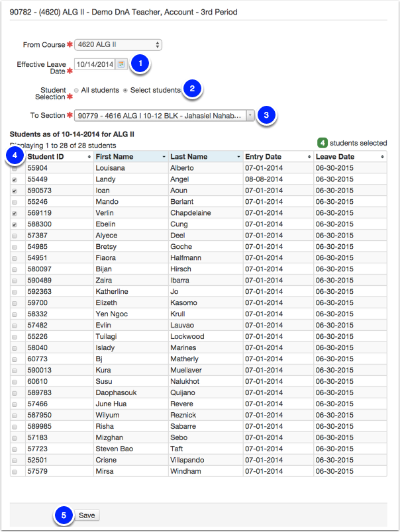This screenshot has width=400, height=532.
Task: Tick Susu Nalukhot's checkbox
Action: point(15,382)
